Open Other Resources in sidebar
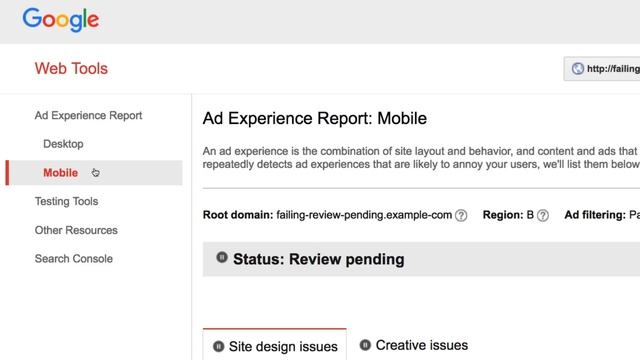The width and height of the screenshot is (640, 360). click(76, 230)
